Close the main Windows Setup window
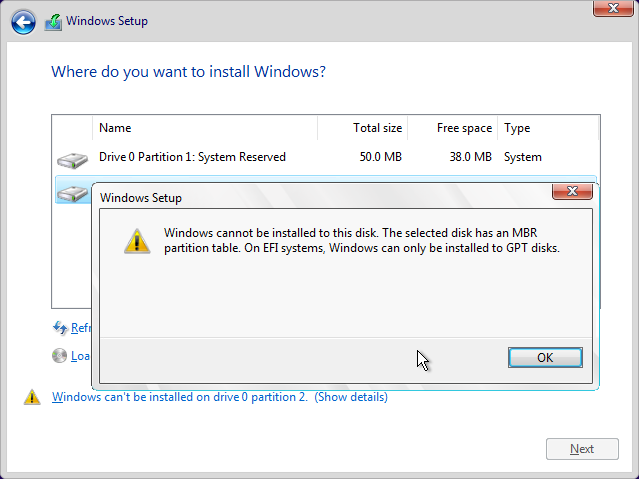Viewport: 639px width, 479px height. coord(613,8)
